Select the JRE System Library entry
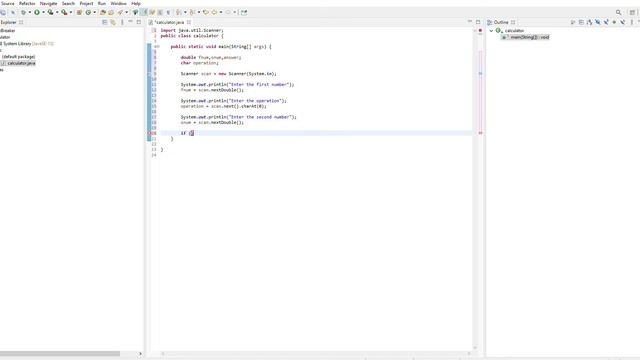 coord(27,44)
